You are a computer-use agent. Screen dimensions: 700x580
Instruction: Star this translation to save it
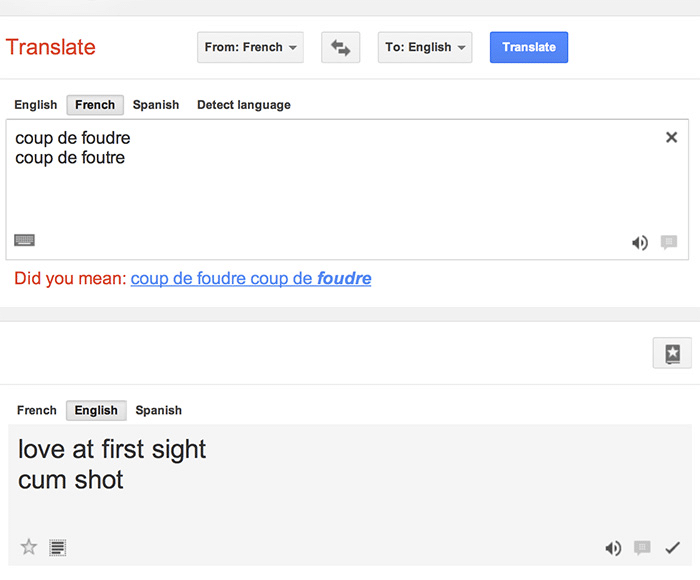coord(29,547)
